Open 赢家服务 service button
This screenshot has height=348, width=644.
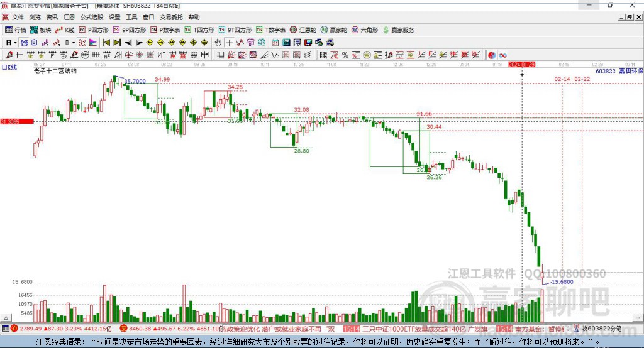coord(399,30)
